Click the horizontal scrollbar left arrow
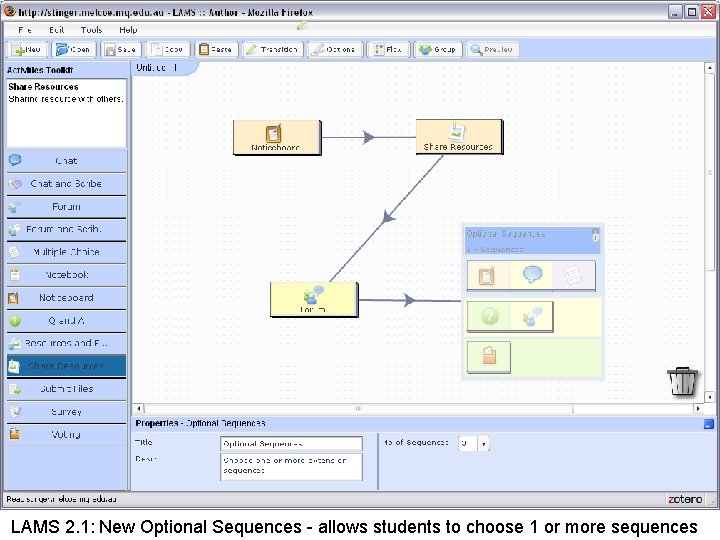The height and width of the screenshot is (540, 720). [x=139, y=408]
